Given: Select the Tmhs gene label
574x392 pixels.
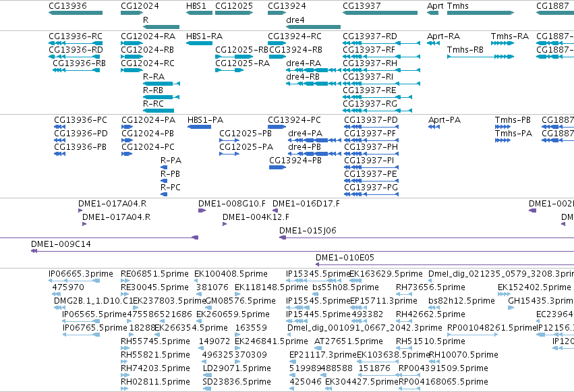Looking at the screenshot, I should [x=457, y=6].
